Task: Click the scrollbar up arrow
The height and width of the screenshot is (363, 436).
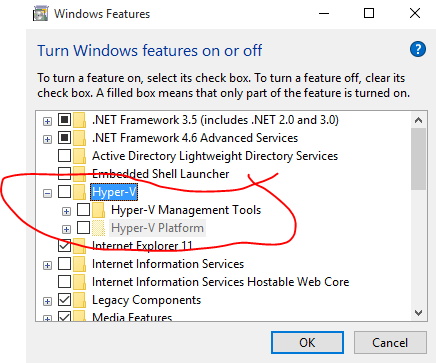Action: pyautogui.click(x=418, y=120)
